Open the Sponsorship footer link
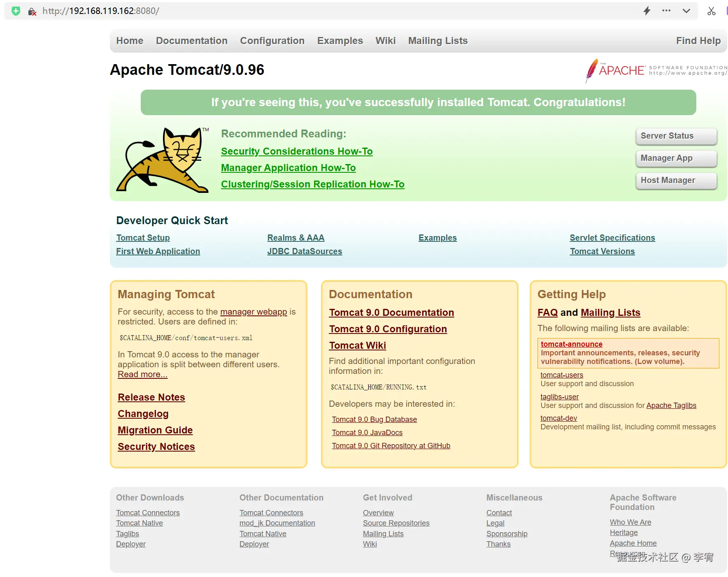The width and height of the screenshot is (728, 577). (x=507, y=534)
